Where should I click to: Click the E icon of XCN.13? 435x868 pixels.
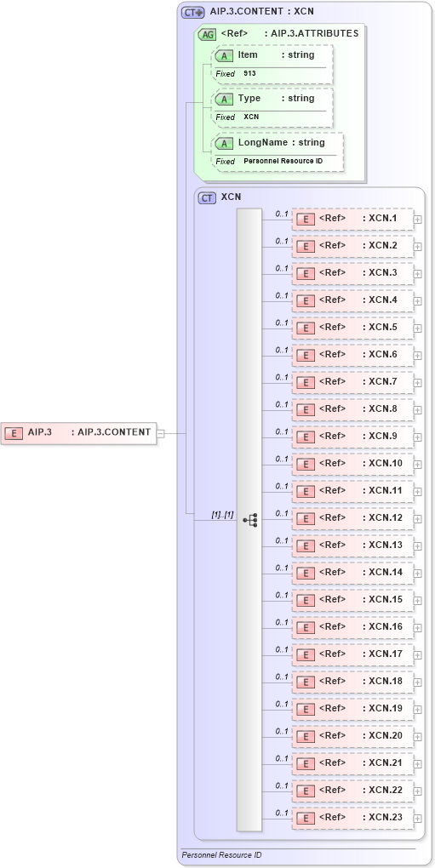[x=306, y=545]
